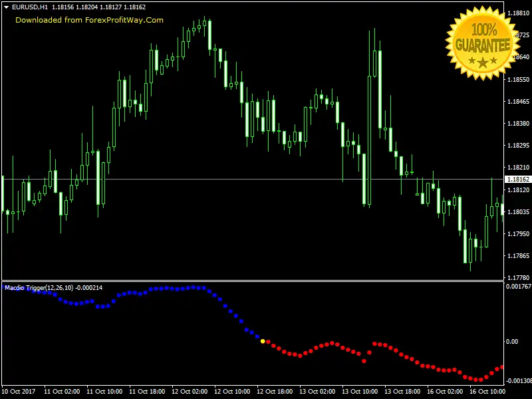Click the -0.001308 indicator scale value
This screenshot has width=532, height=399.
(519, 381)
